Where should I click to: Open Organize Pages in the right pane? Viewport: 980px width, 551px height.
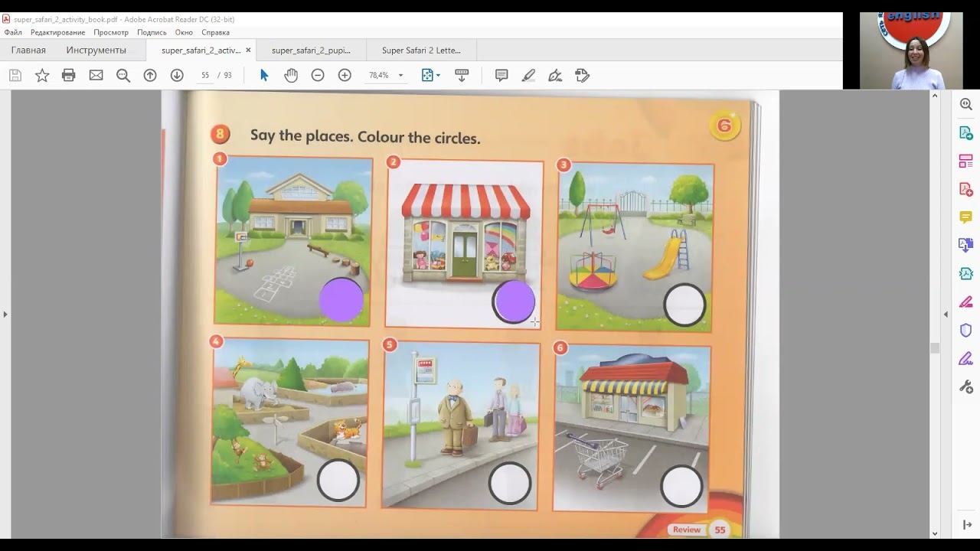(x=966, y=161)
